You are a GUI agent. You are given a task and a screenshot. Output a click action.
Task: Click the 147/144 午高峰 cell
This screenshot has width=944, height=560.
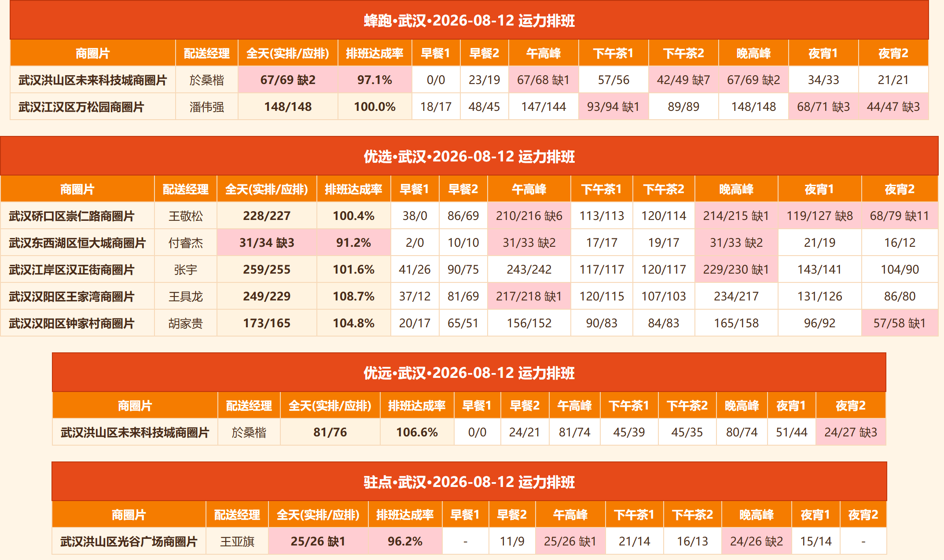(x=544, y=107)
